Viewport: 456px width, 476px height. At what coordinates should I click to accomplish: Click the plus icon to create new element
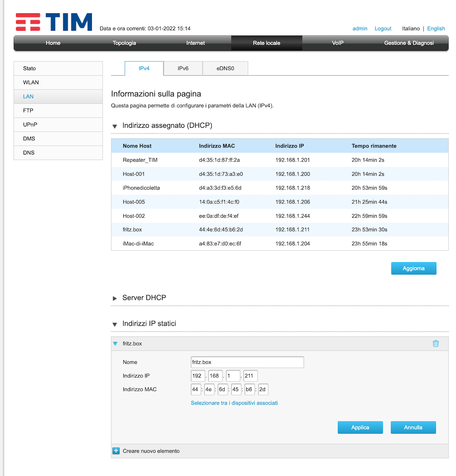[x=116, y=451]
